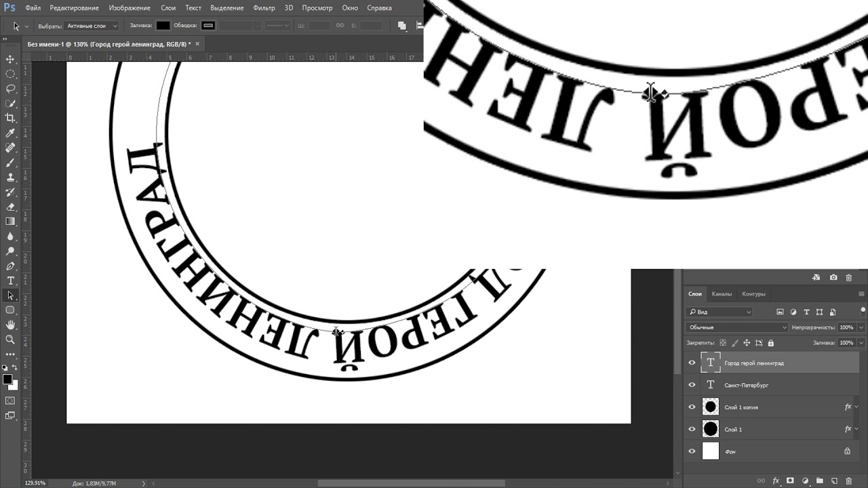The height and width of the screenshot is (488, 868).
Task: Open the Вид layer filter dropdown
Action: point(719,312)
